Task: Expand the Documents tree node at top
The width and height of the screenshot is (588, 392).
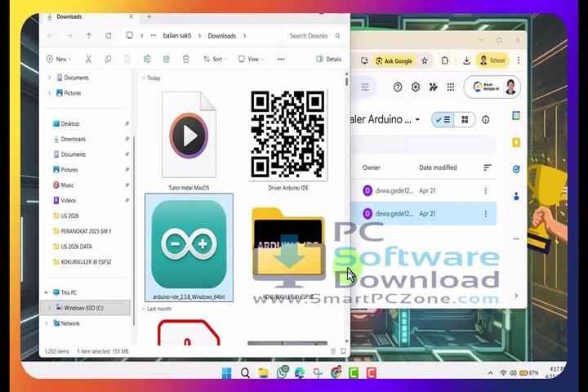Action: pyautogui.click(x=49, y=78)
